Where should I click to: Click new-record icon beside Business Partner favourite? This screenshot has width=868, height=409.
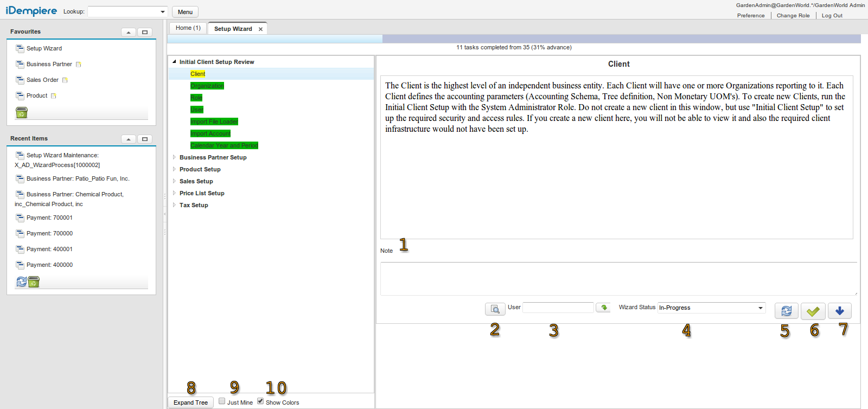coord(78,65)
